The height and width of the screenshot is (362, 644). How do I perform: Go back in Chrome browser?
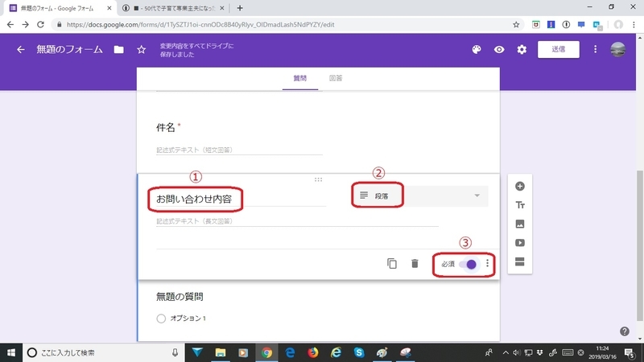pos(10,25)
